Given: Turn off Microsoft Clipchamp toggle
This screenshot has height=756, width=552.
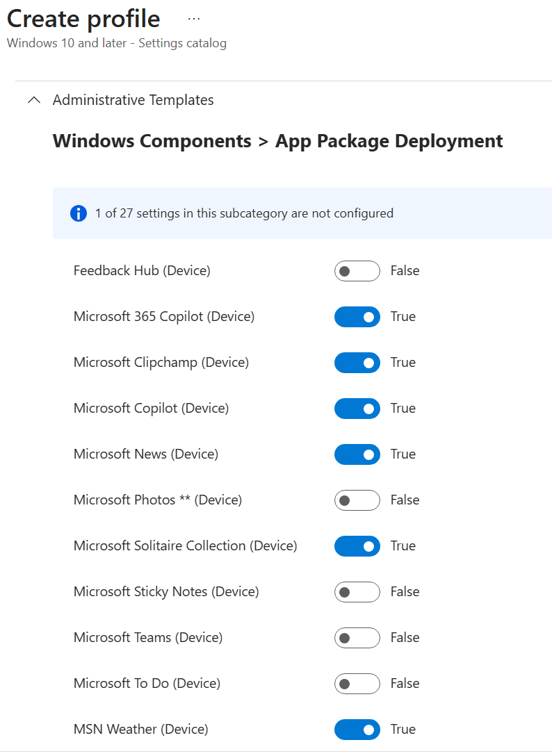Looking at the screenshot, I should coord(357,363).
